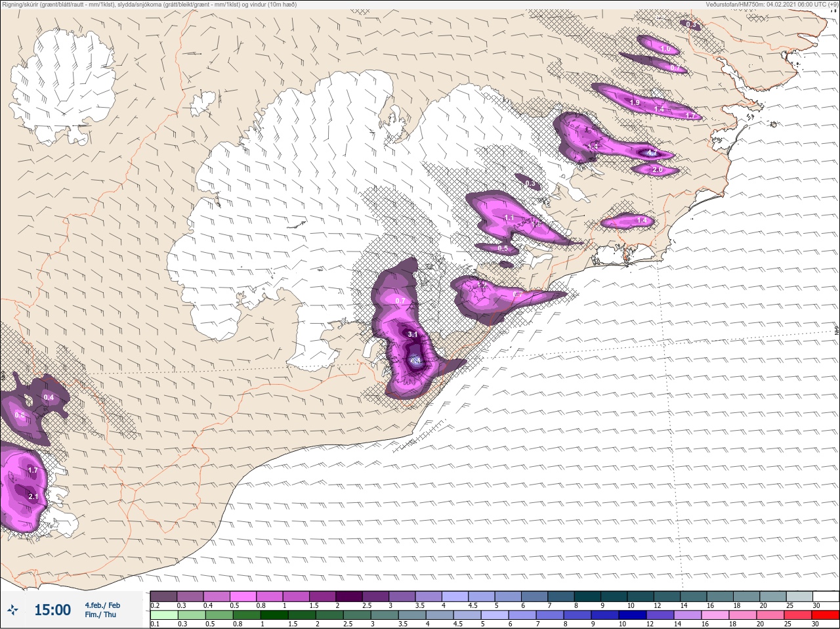Click the Veðurstofan compass logo icon
The image size is (840, 629).
(x=13, y=611)
